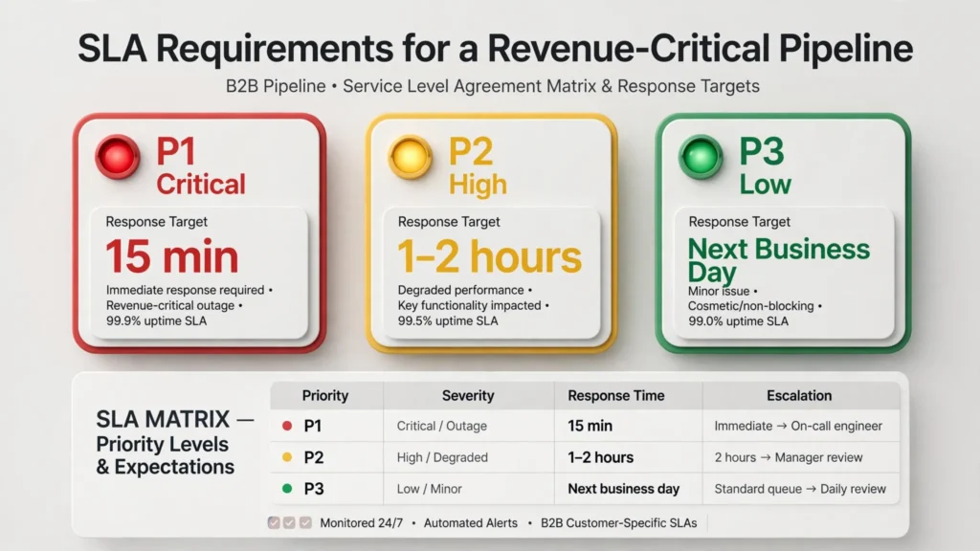Toggle the second checkbox before Monitored 24/7
Screen dimensions: 980x551
pos(289,523)
